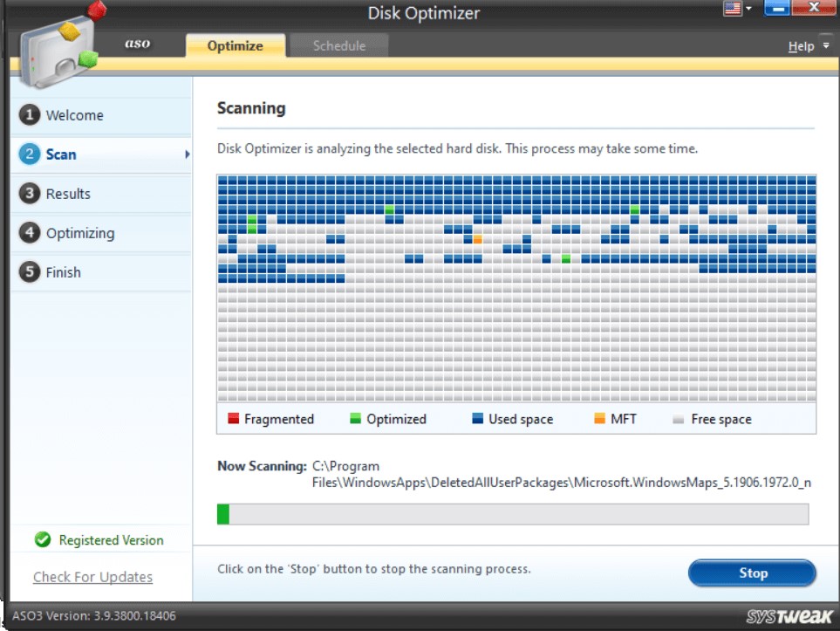Switch to the Schedule tab
840x631 pixels.
click(x=338, y=45)
